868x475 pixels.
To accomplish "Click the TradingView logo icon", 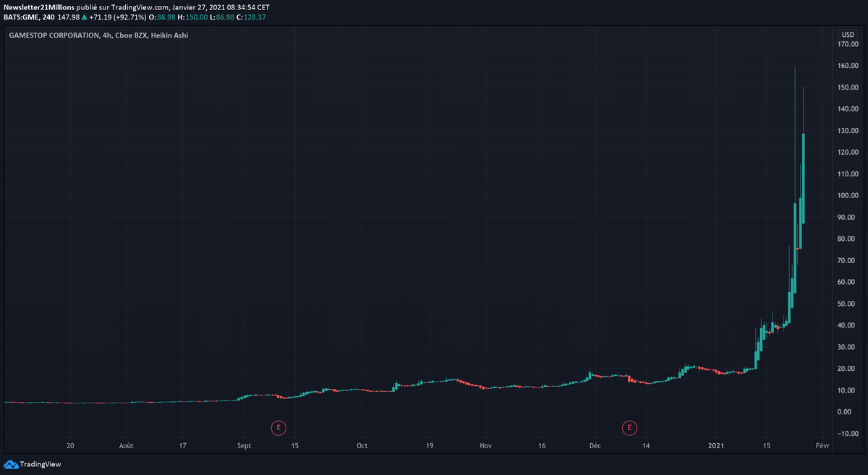I will pos(11,464).
